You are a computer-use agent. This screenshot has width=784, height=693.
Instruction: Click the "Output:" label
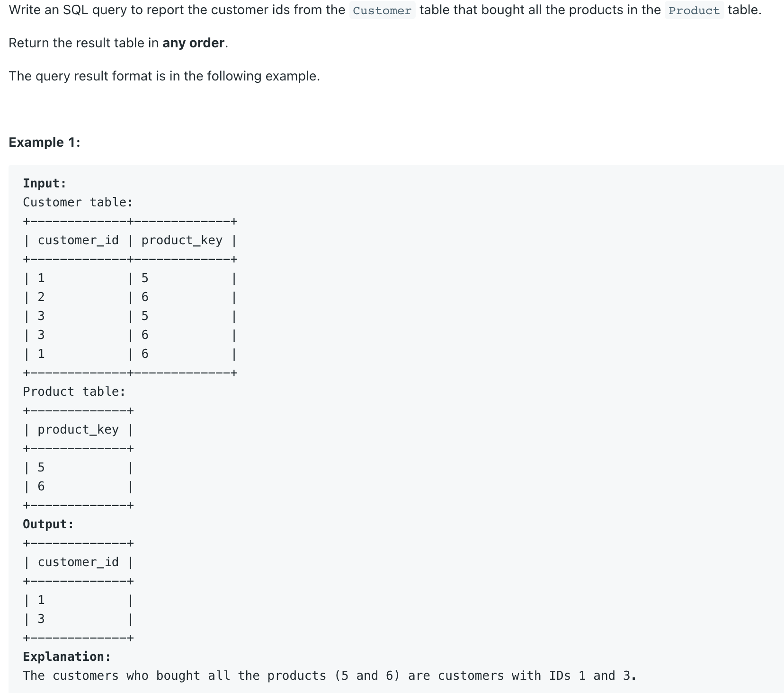pyautogui.click(x=48, y=524)
